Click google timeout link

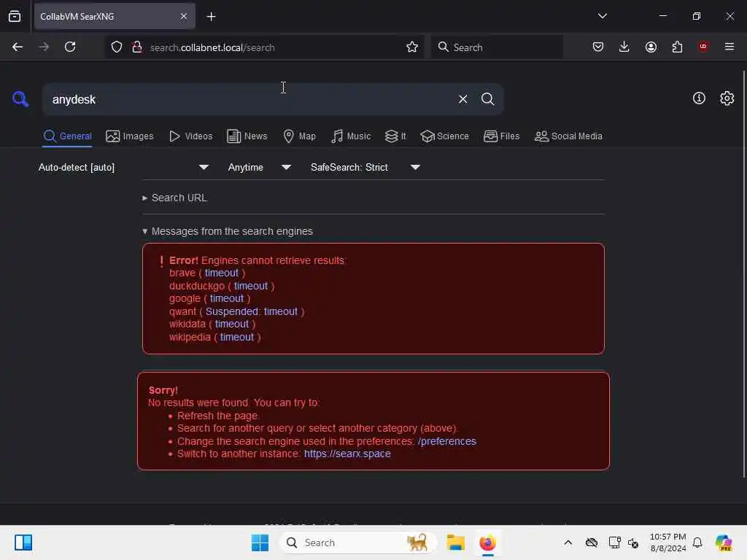[x=227, y=298]
